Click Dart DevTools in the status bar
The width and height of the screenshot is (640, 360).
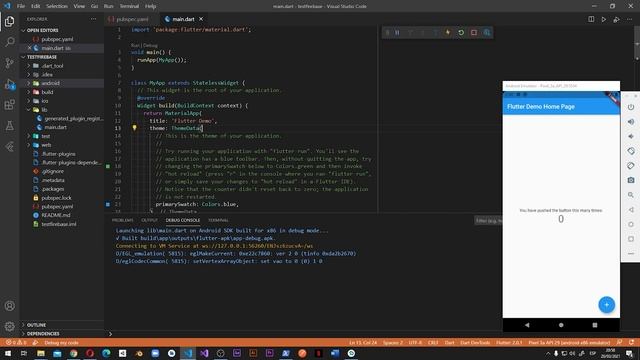click(x=475, y=342)
